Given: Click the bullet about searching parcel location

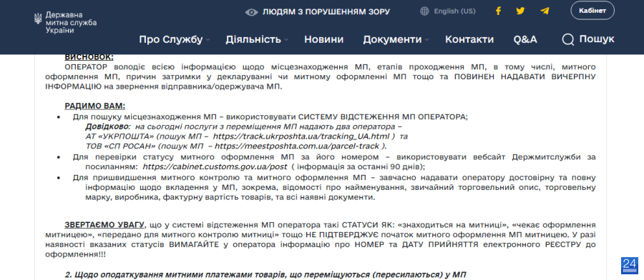Looking at the screenshot, I should tap(270, 116).
